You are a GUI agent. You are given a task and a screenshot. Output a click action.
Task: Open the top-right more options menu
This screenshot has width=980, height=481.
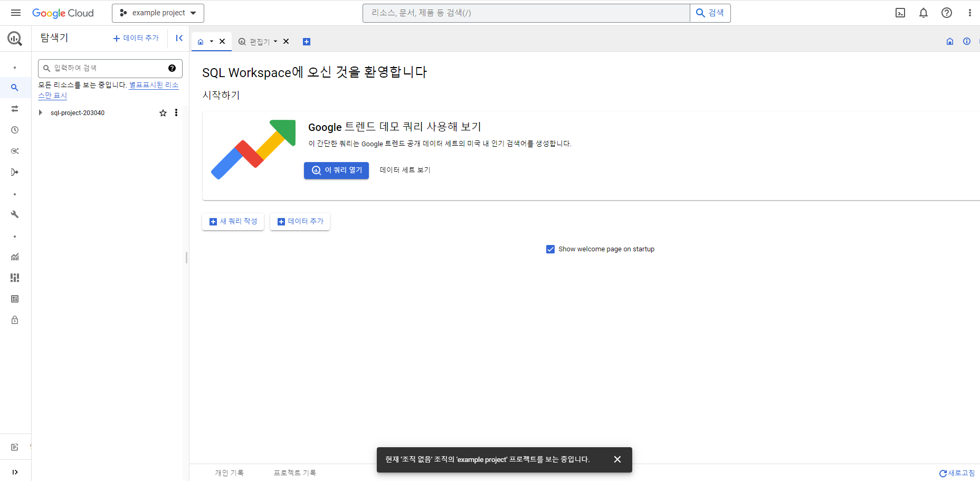[x=970, y=13]
